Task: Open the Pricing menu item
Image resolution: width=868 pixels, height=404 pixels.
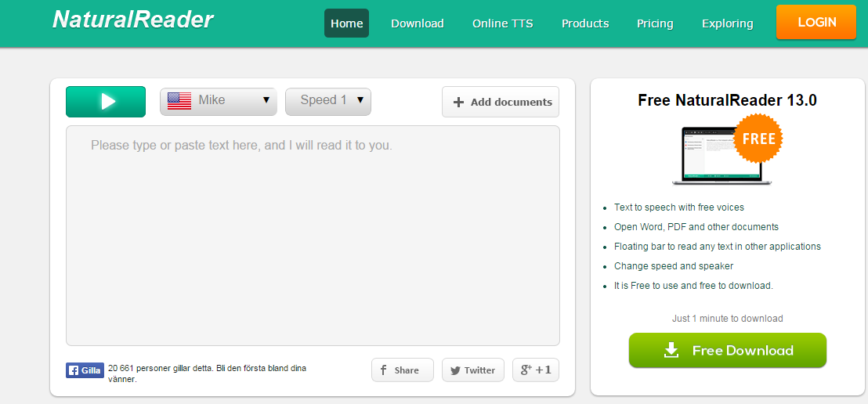Action: [x=655, y=23]
